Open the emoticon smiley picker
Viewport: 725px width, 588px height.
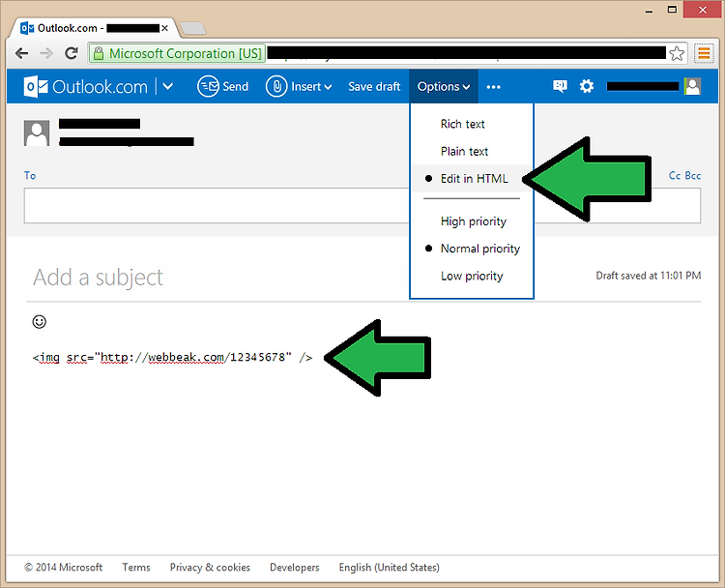[40, 321]
